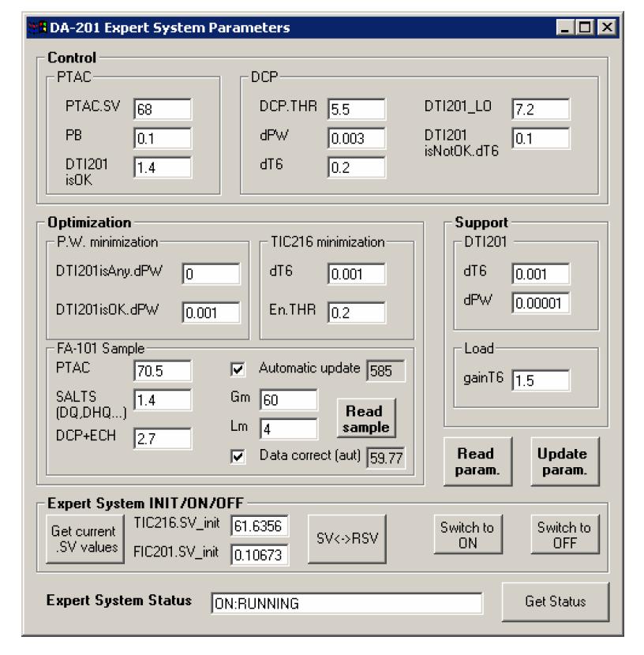This screenshot has height=655, width=644.
Task: Click the Gm input field
Action: click(289, 400)
